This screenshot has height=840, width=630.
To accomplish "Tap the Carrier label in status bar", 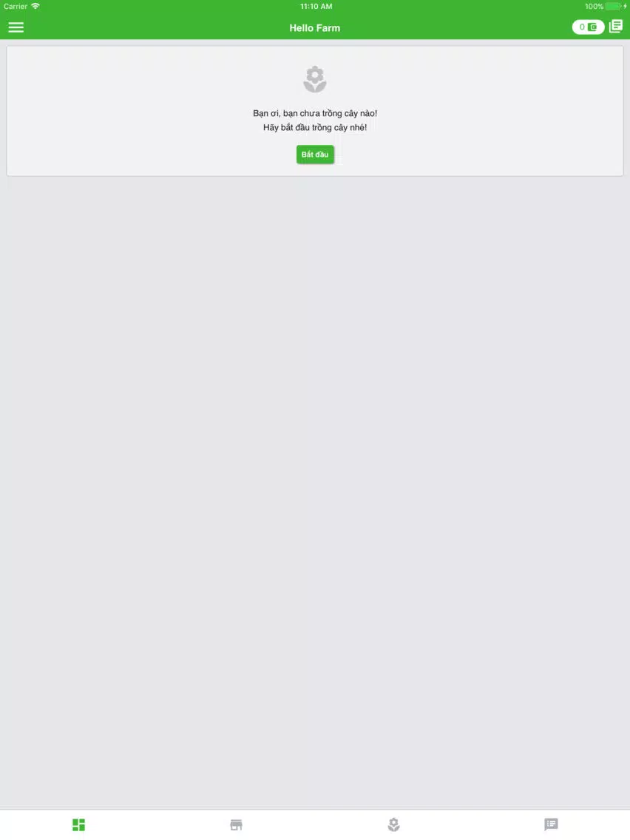I will (x=16, y=7).
